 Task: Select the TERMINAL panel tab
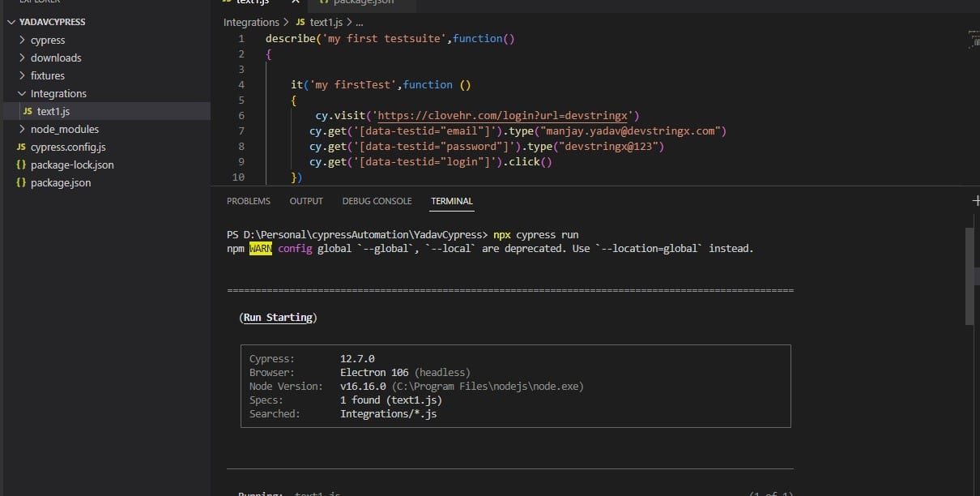[452, 201]
